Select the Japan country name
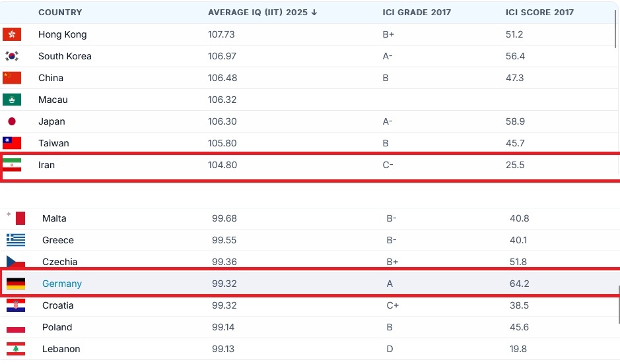 point(52,121)
